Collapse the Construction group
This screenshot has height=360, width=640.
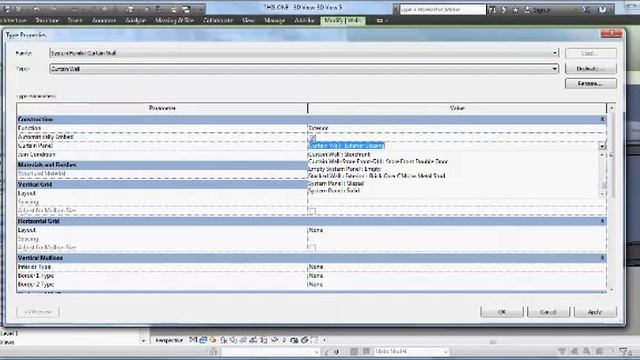[x=602, y=119]
